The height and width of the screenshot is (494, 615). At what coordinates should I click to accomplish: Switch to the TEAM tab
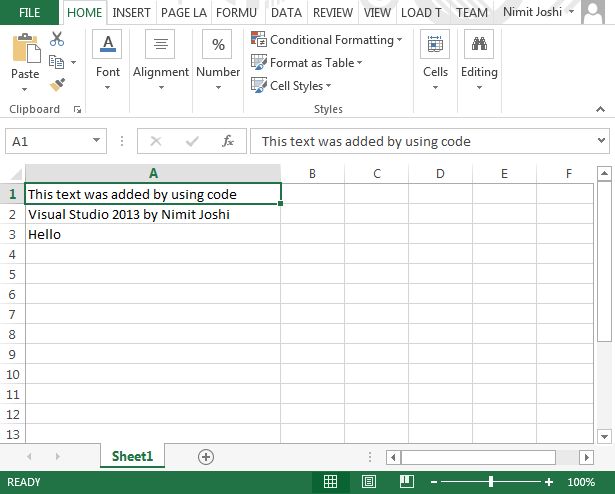click(x=472, y=13)
